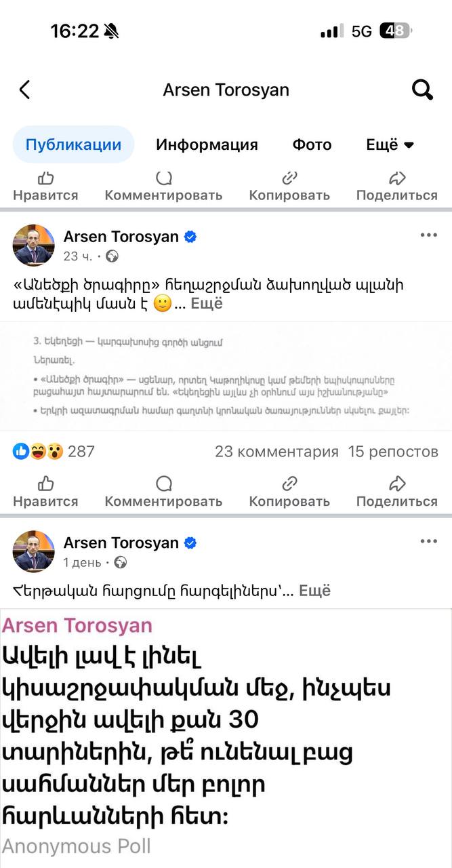The image size is (452, 868).
Task: Open the reactions count 287
Action: point(54,452)
